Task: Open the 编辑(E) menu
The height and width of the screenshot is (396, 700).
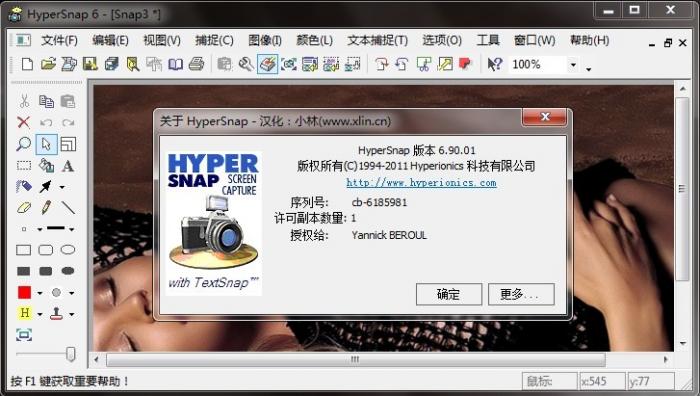Action: pos(110,41)
